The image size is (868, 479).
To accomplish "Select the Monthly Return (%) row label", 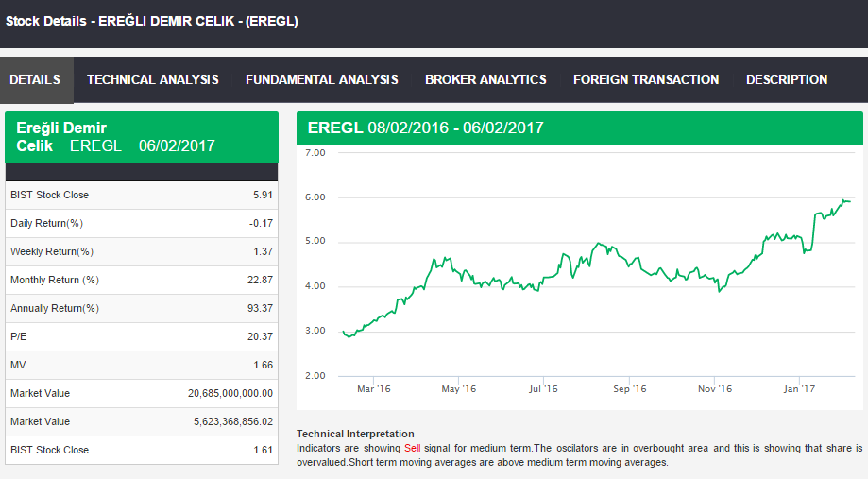I will point(55,280).
